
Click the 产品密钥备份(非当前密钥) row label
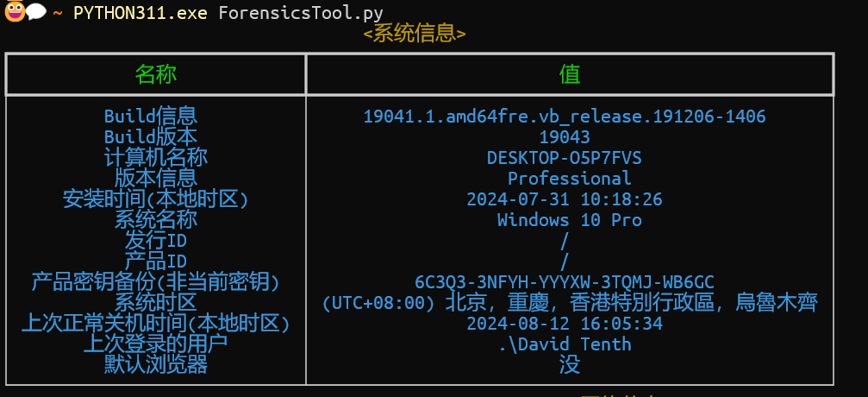point(155,281)
